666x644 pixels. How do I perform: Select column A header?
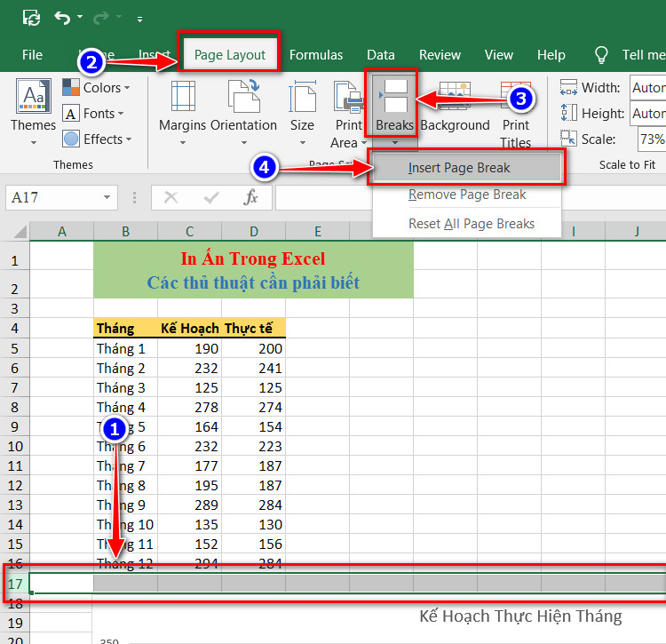[62, 232]
